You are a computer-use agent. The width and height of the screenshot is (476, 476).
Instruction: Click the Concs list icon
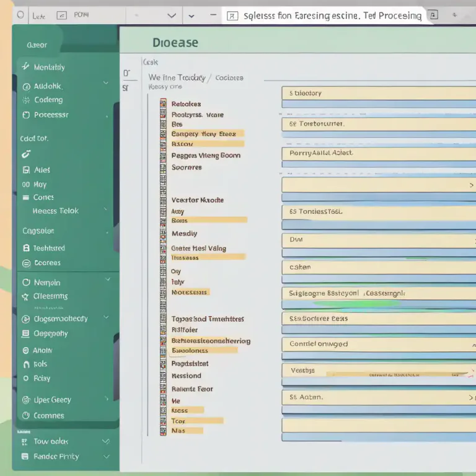[x=26, y=198]
